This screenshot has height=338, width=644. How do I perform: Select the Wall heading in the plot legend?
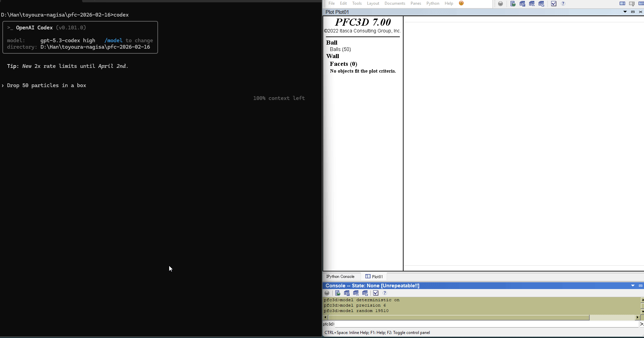tap(333, 56)
